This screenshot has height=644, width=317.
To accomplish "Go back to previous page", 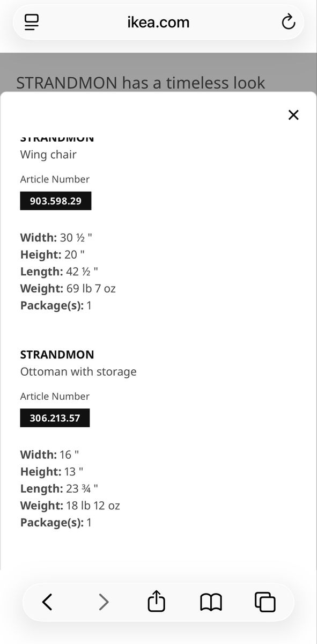I will (47, 602).
